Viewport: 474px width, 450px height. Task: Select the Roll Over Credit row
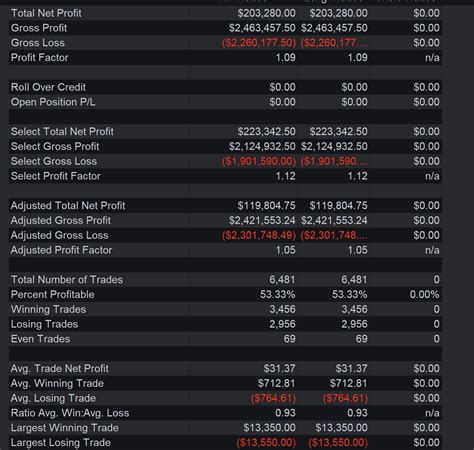pos(225,87)
